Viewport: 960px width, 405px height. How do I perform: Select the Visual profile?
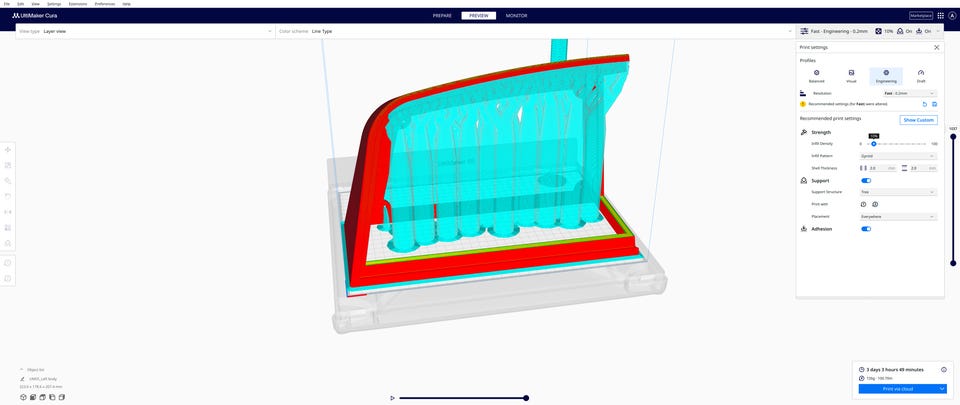pyautogui.click(x=851, y=76)
